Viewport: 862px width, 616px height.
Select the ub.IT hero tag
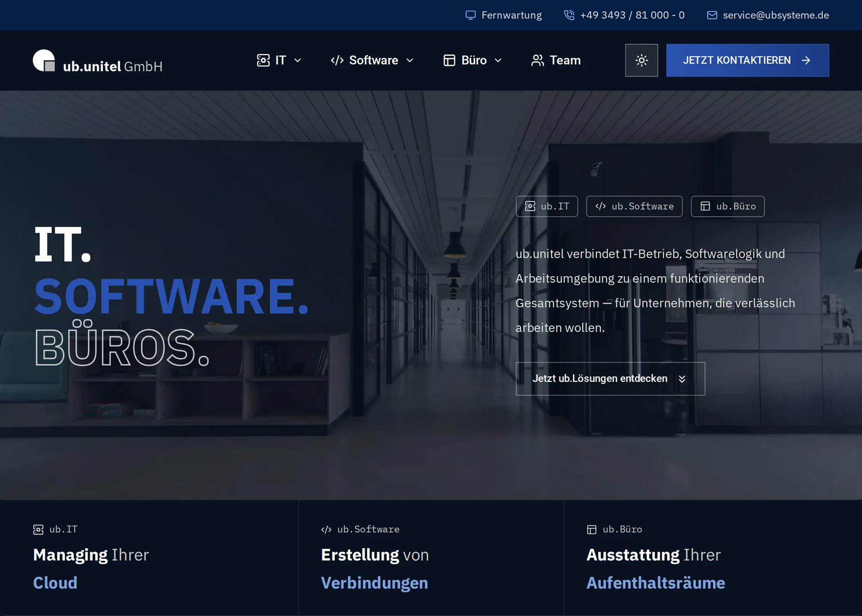pos(547,206)
